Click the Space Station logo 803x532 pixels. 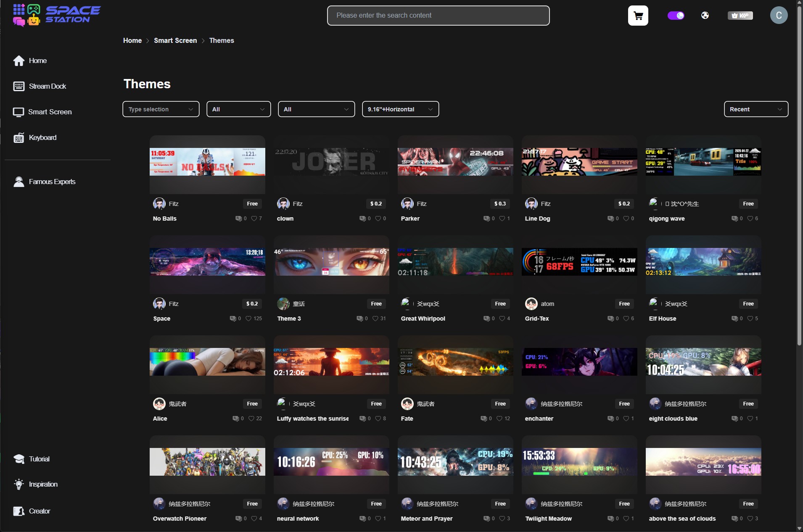pos(57,15)
